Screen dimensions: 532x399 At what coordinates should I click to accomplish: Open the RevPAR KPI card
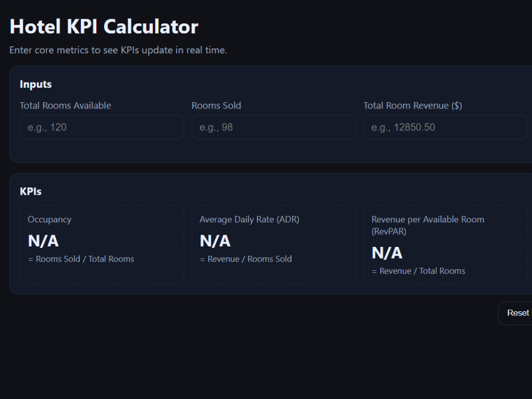(x=445, y=244)
